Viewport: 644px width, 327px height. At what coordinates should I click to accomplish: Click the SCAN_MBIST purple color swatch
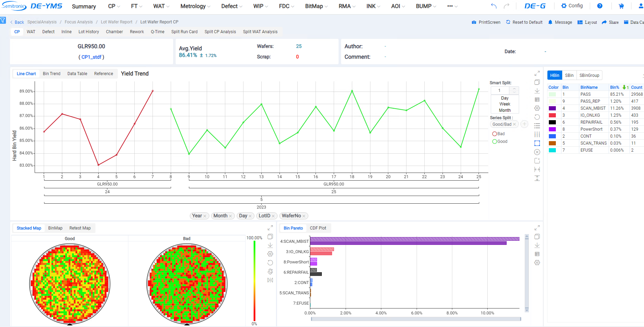coord(552,108)
